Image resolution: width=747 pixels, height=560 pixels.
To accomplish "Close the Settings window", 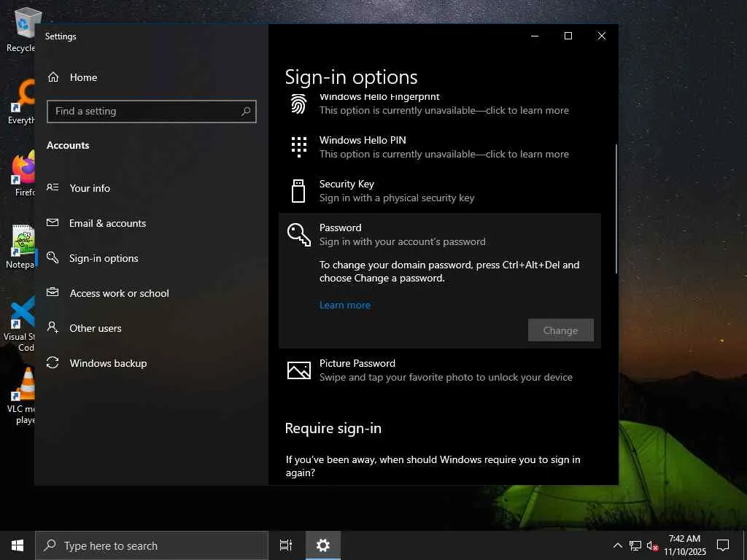I will point(602,36).
